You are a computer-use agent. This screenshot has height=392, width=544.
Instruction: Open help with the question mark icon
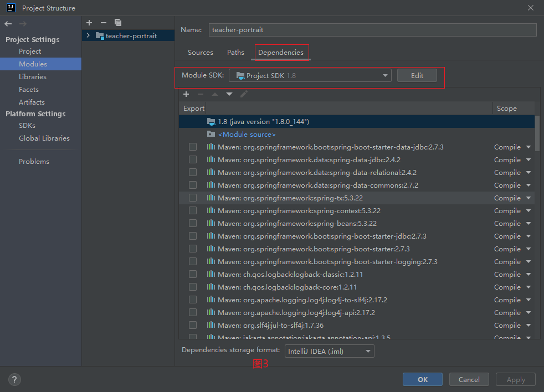14,379
